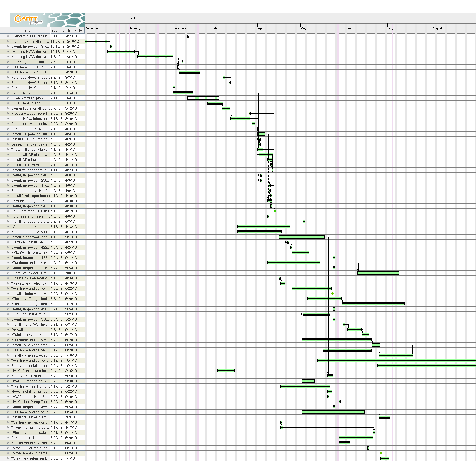Click the End date column header
This screenshot has height=461, width=476.
coord(75,31)
